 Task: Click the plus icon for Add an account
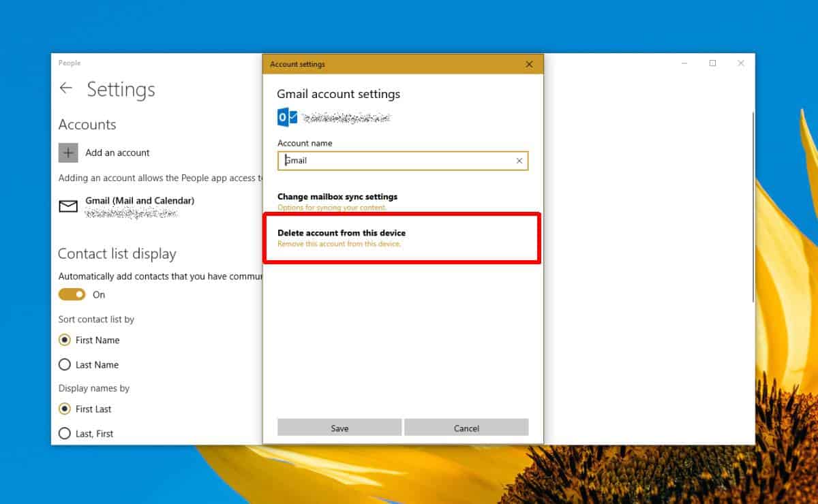[x=68, y=153]
